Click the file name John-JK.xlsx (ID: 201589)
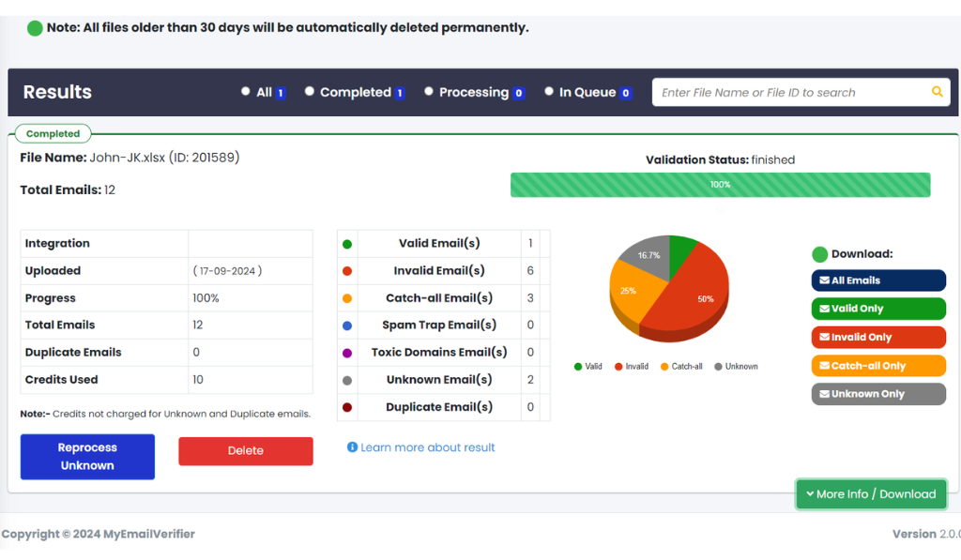Viewport: 961px width, 560px height. (164, 158)
